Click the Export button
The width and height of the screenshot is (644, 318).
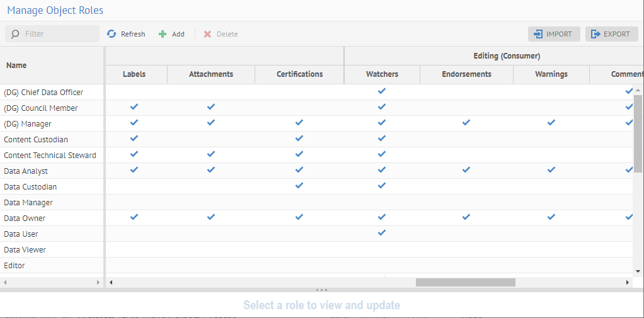[x=611, y=34]
